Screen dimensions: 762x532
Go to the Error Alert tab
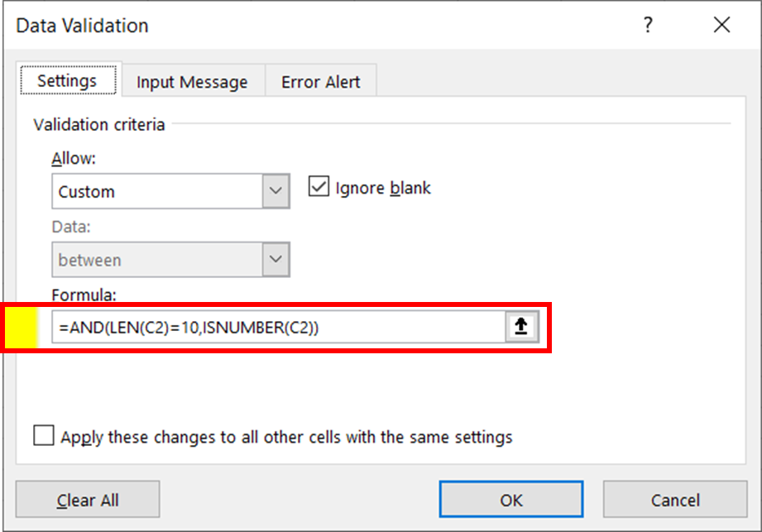pos(320,82)
